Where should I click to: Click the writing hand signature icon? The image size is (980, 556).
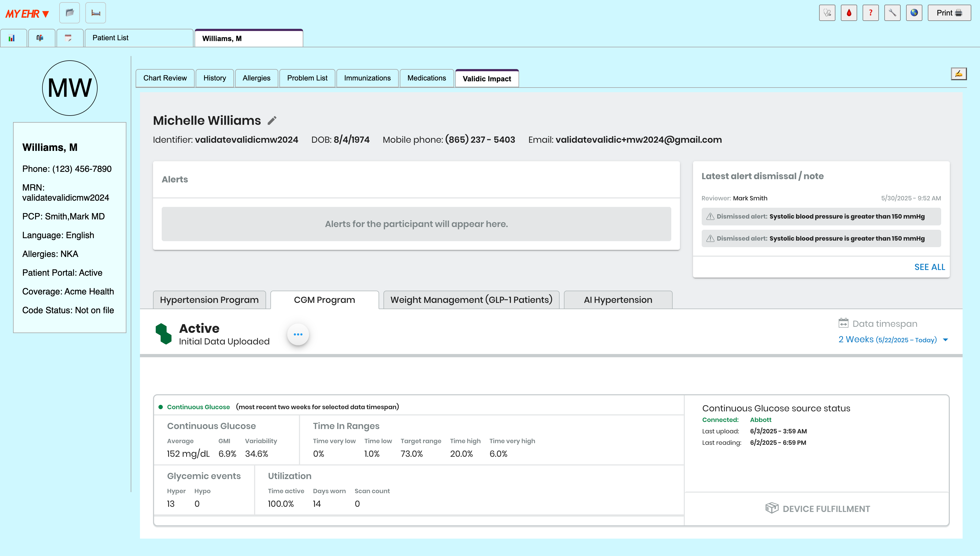click(958, 74)
